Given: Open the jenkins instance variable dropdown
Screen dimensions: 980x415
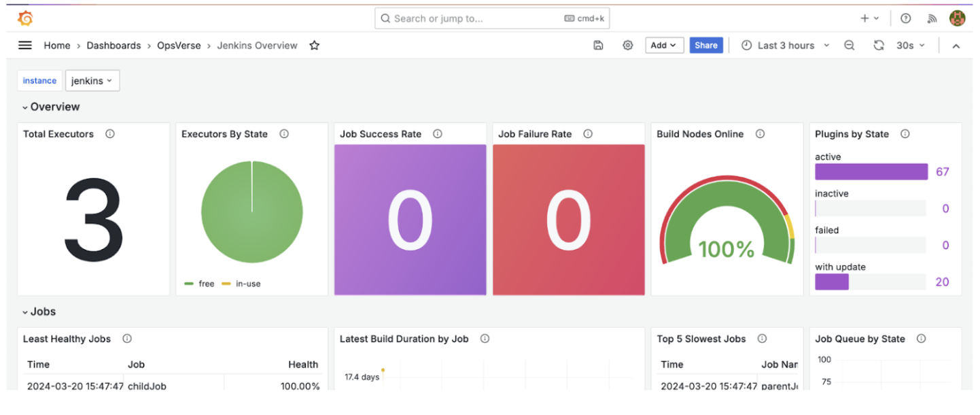Looking at the screenshot, I should click(x=92, y=80).
